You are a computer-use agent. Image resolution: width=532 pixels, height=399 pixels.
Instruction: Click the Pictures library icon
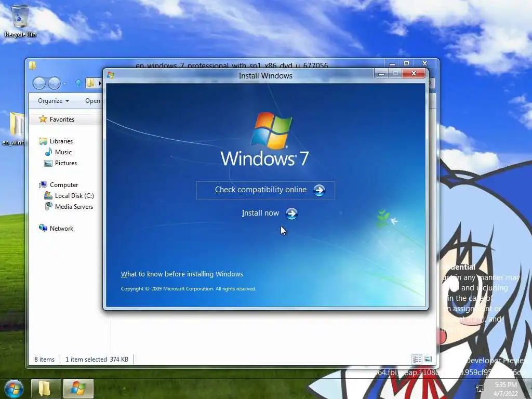pos(48,163)
